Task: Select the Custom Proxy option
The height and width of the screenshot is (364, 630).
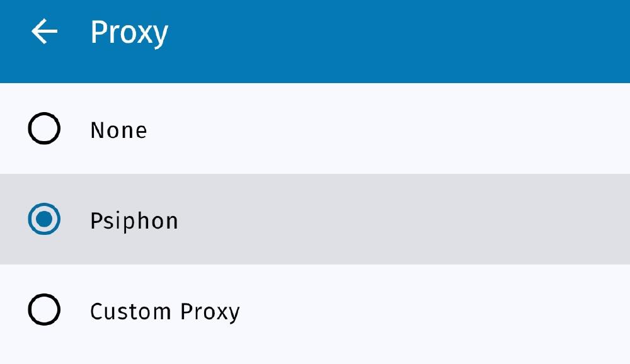Action: tap(44, 310)
